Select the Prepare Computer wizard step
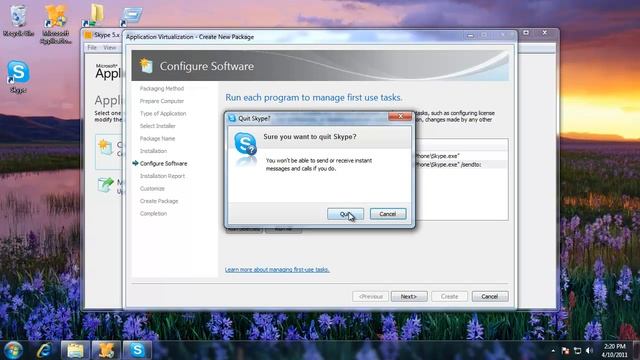This screenshot has height=360, width=640. (162, 101)
